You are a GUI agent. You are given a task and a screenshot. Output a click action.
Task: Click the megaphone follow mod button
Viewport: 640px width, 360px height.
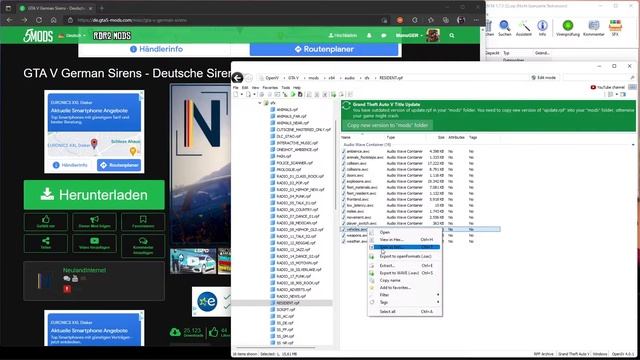coord(94,222)
